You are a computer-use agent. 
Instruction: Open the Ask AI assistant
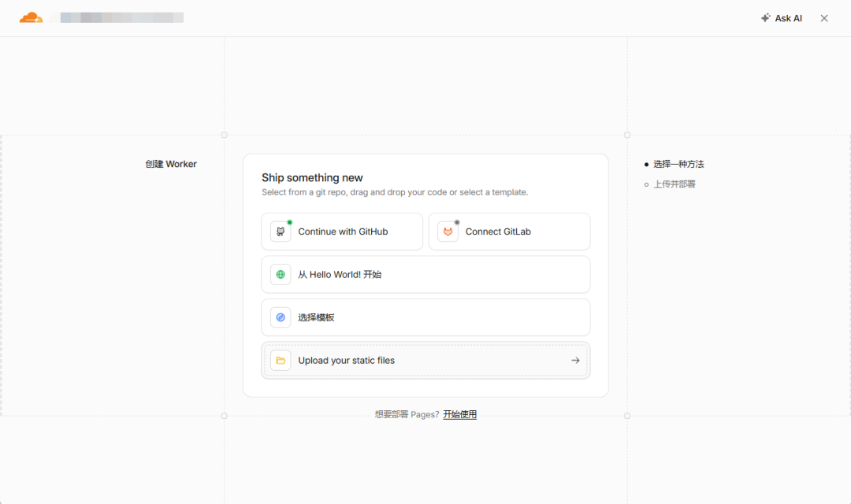782,18
